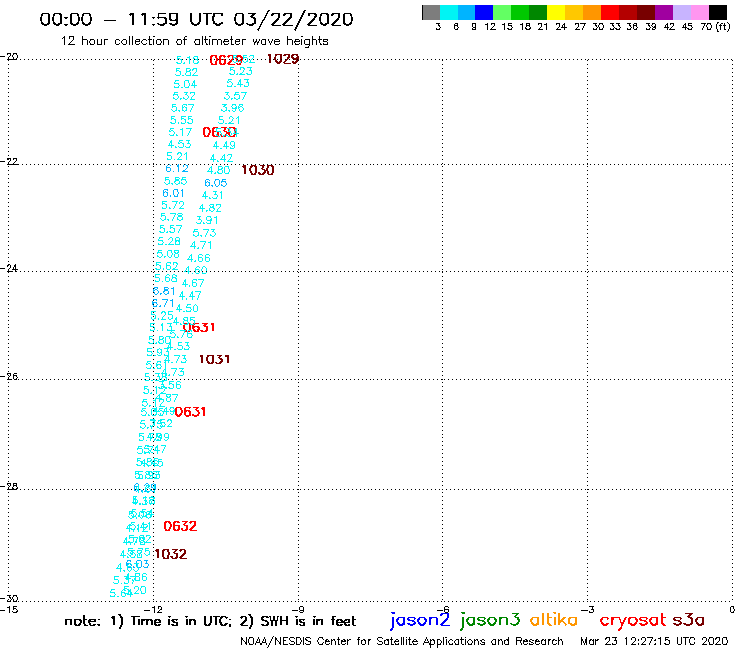
Task: Select wave height value '5.18'
Action: [187, 60]
